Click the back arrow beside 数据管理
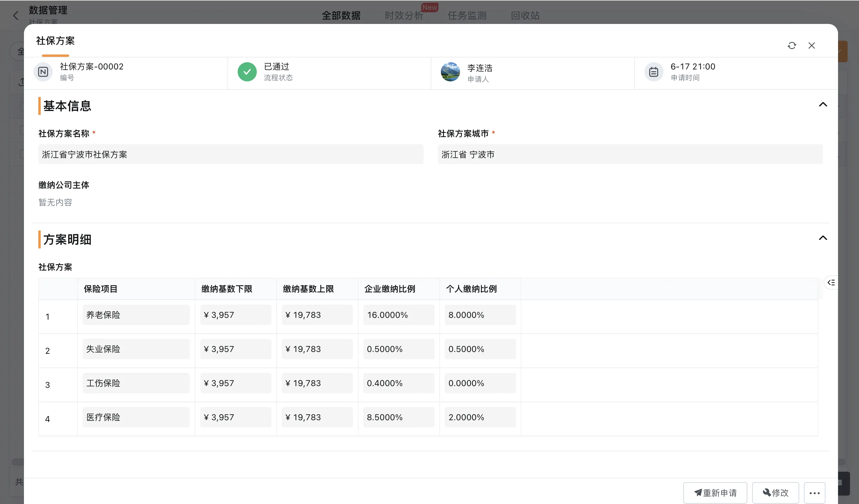The height and width of the screenshot is (504, 859). coord(16,15)
